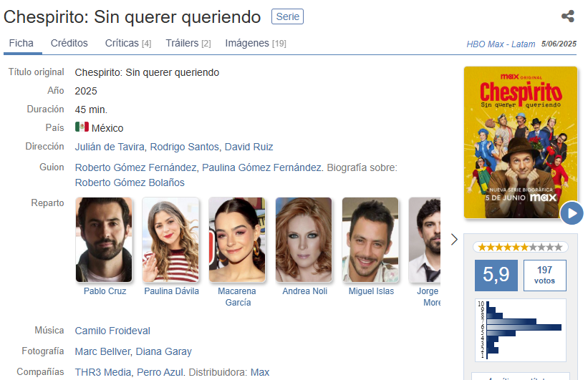This screenshot has width=588, height=380.
Task: Open director David Ruiz link
Action: coord(249,147)
